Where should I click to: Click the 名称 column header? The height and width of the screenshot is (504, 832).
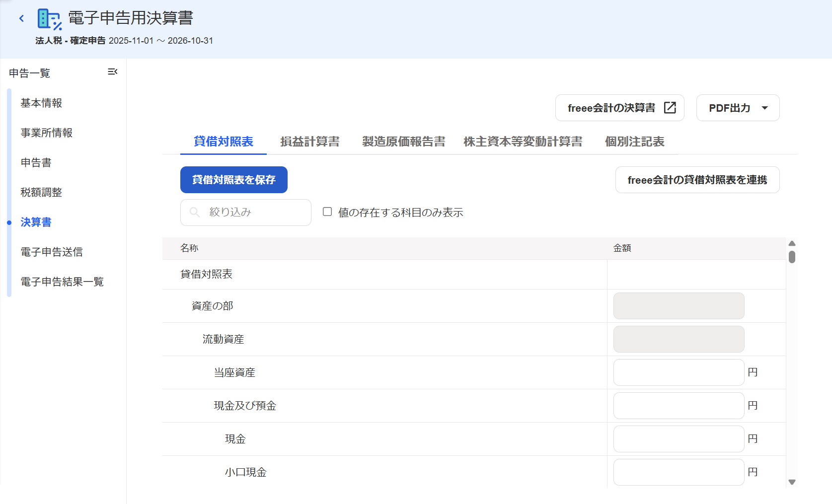tap(189, 248)
